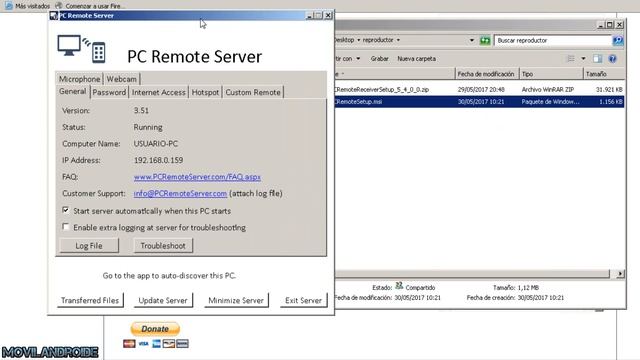Click the Compartido people icon in Explorer details pane

click(x=399, y=286)
